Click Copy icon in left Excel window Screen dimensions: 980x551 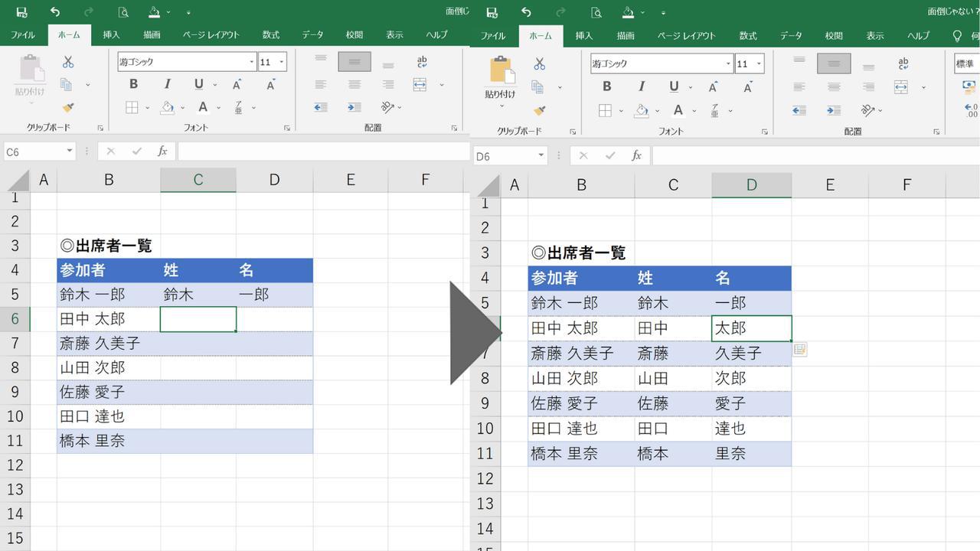(x=67, y=84)
